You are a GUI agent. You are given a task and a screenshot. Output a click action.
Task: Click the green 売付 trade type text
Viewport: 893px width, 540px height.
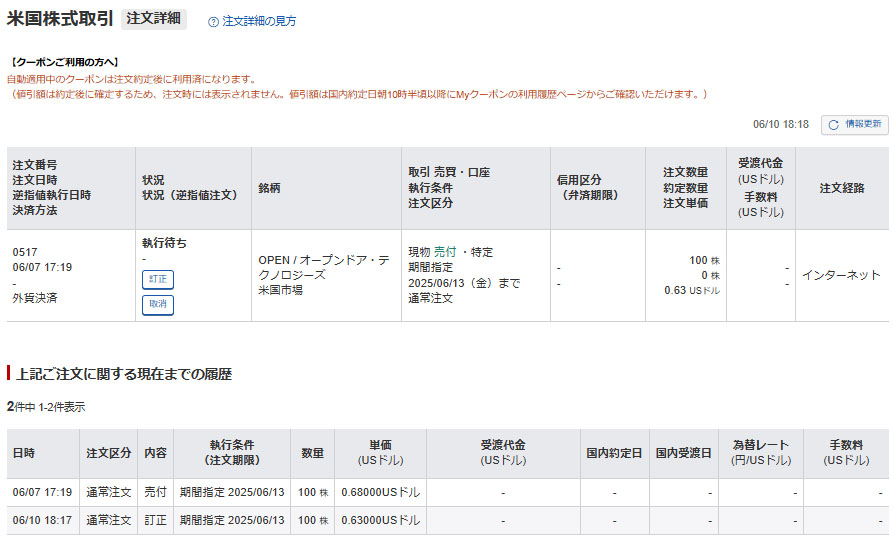[x=445, y=252]
